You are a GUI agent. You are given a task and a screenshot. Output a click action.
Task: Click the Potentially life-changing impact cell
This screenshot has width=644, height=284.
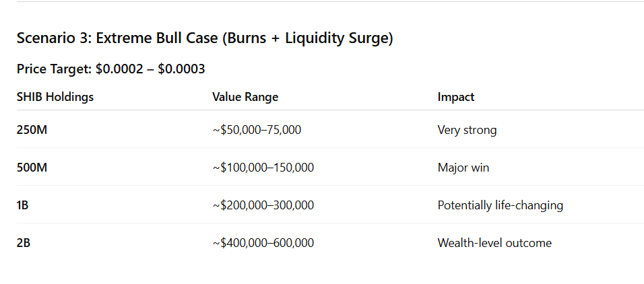500,205
